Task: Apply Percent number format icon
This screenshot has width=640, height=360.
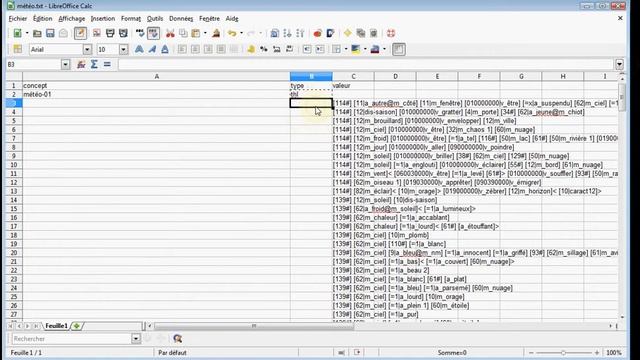Action: (264, 49)
